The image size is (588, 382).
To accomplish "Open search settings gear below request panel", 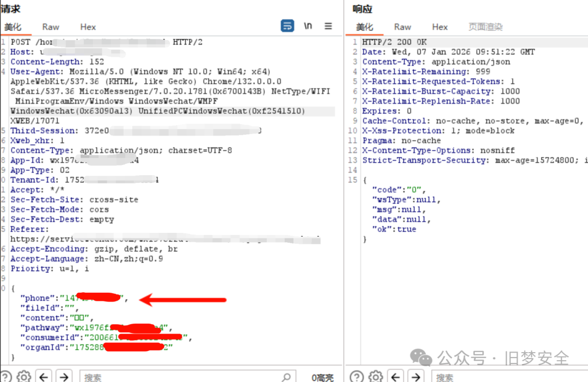I will pyautogui.click(x=24, y=377).
